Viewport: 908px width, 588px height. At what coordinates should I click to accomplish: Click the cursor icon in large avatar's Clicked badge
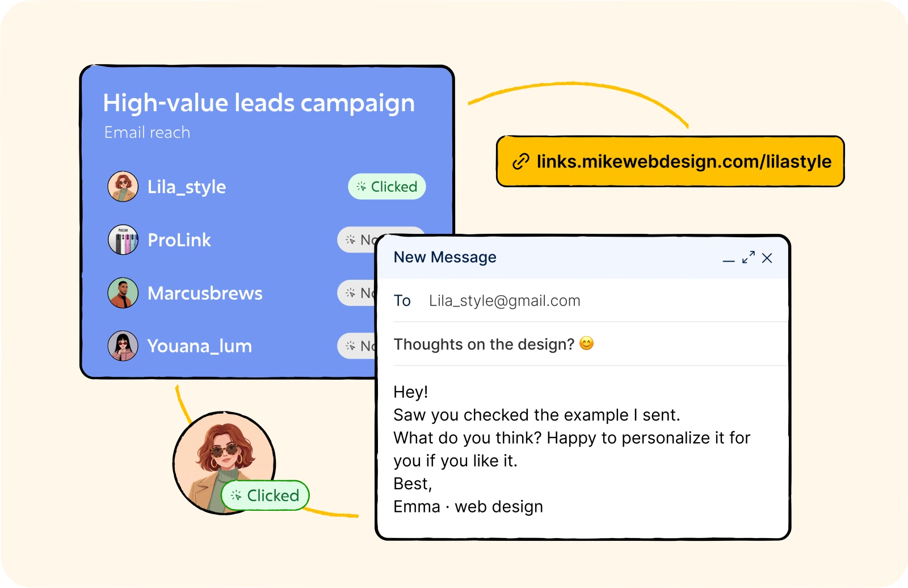click(x=236, y=495)
